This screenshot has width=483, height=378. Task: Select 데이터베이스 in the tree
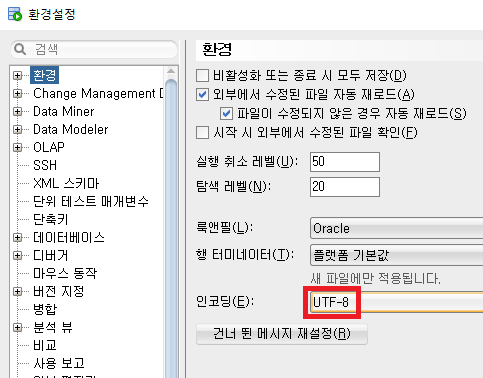(69, 237)
